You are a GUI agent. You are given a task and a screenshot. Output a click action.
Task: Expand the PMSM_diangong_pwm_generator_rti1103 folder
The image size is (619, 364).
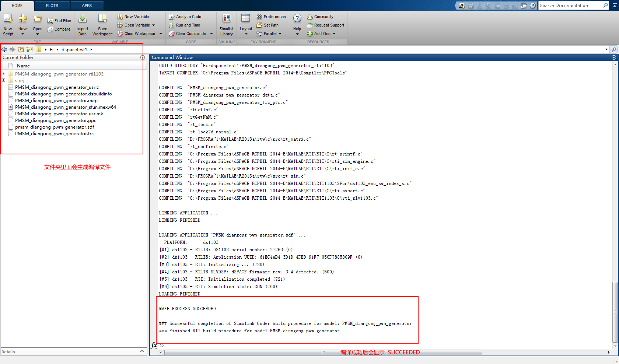pos(4,74)
